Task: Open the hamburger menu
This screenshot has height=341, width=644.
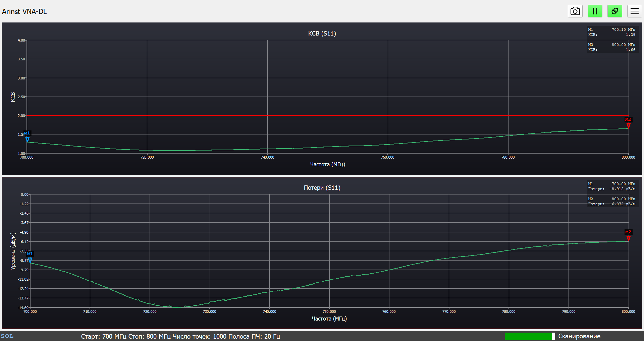Action: pyautogui.click(x=634, y=11)
